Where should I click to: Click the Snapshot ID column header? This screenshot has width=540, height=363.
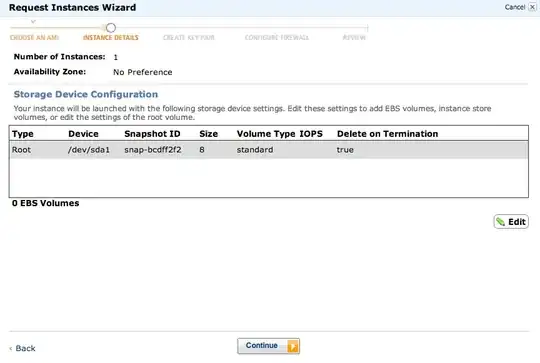click(x=152, y=134)
